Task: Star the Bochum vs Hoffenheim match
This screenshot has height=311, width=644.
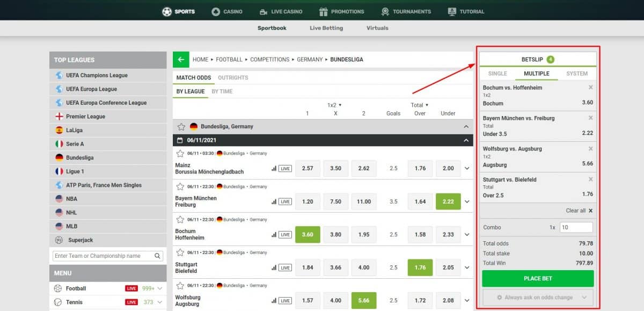Action: pyautogui.click(x=180, y=220)
